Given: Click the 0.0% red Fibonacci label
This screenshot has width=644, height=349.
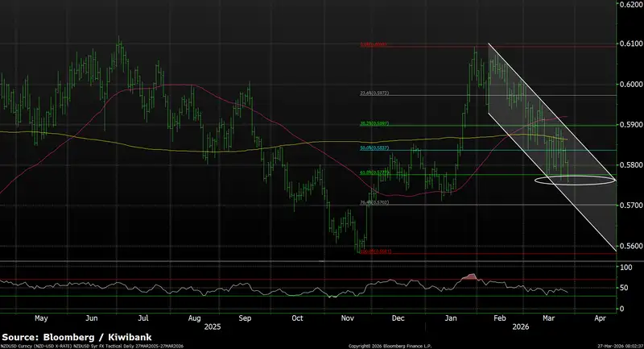Looking at the screenshot, I should pyautogui.click(x=374, y=44).
